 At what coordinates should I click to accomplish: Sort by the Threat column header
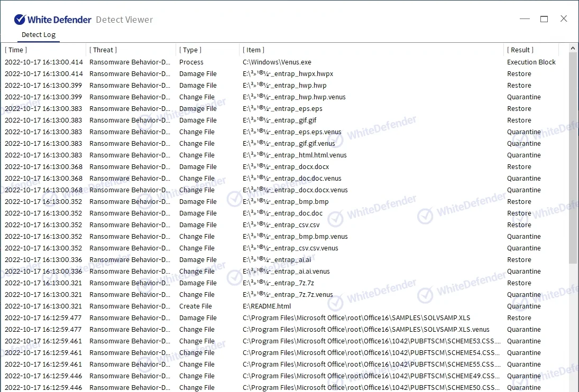(103, 50)
